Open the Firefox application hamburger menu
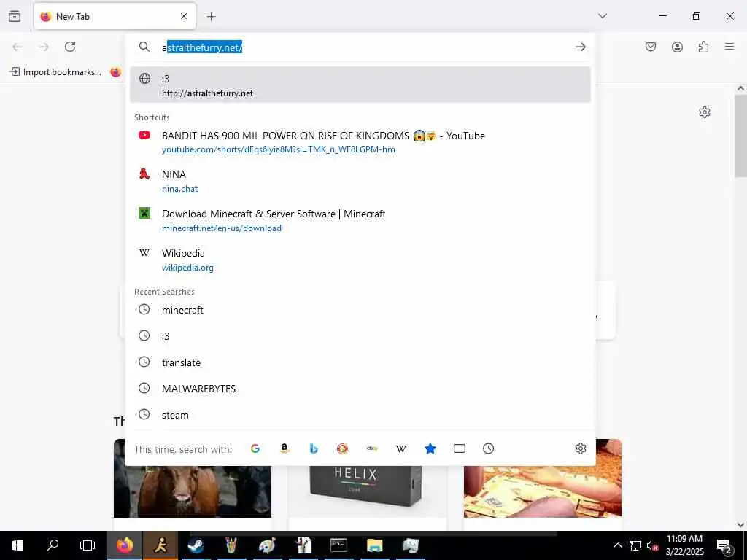Viewport: 747px width, 560px height. click(729, 47)
